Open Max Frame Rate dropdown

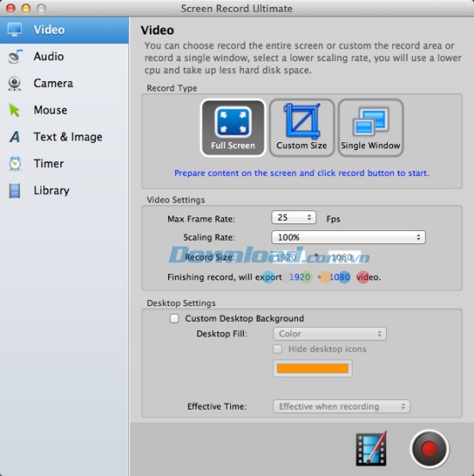pos(293,217)
